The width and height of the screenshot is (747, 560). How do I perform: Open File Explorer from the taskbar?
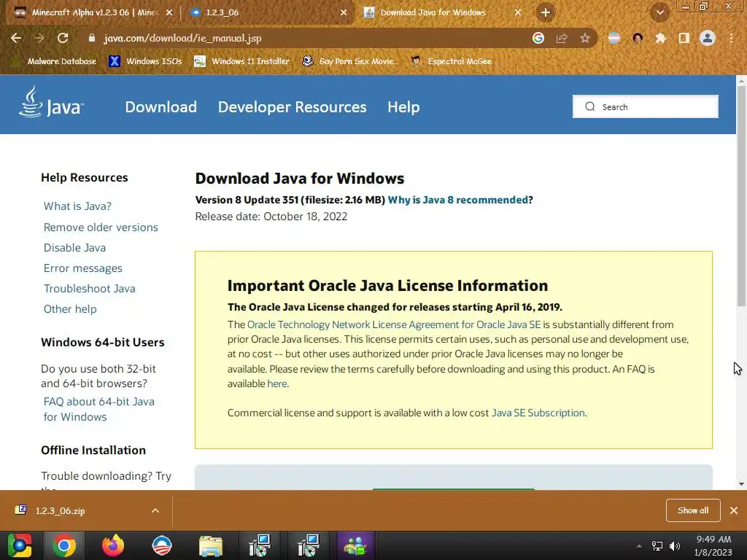pos(211,545)
